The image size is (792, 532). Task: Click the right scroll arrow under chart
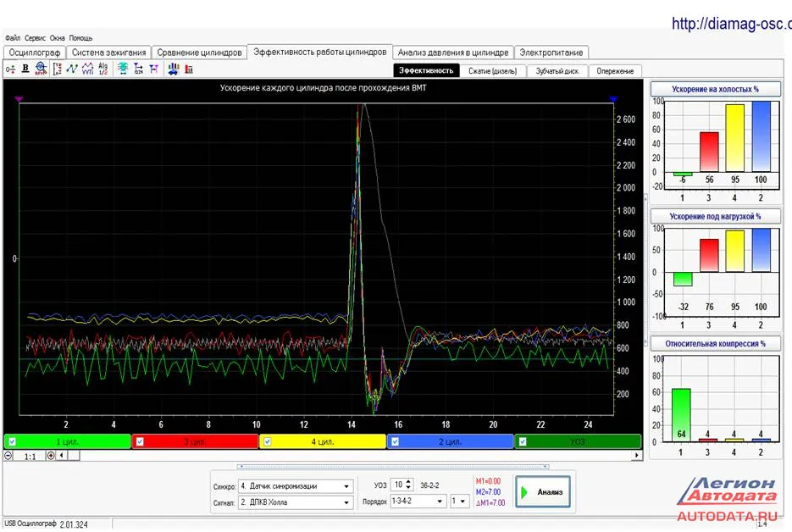point(636,456)
